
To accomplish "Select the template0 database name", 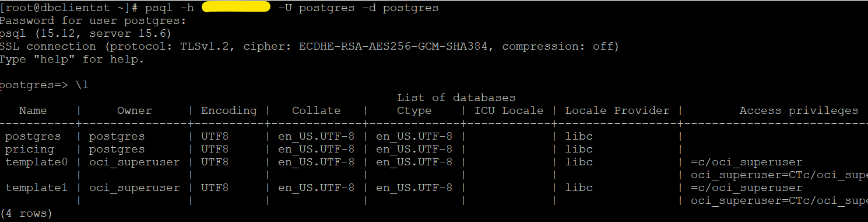I will coord(36,162).
